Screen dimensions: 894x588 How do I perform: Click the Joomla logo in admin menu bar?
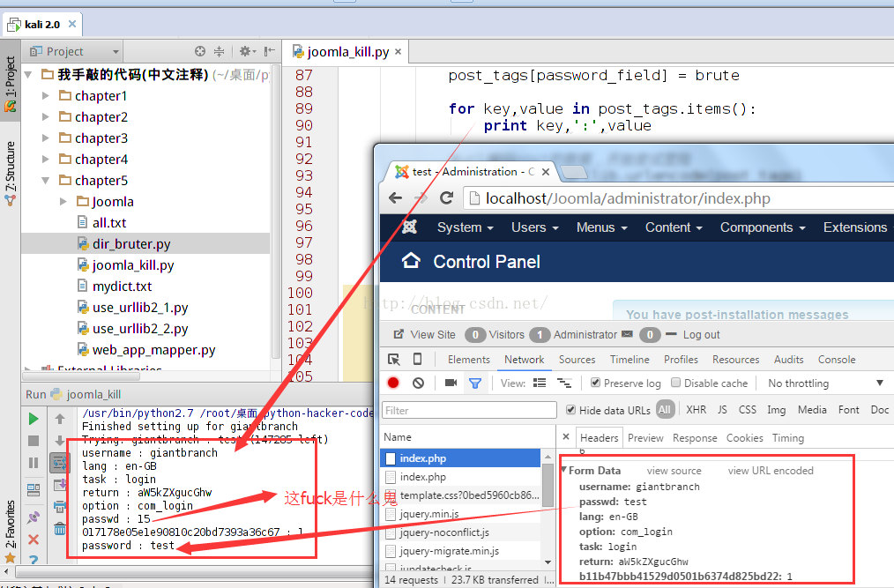(409, 227)
